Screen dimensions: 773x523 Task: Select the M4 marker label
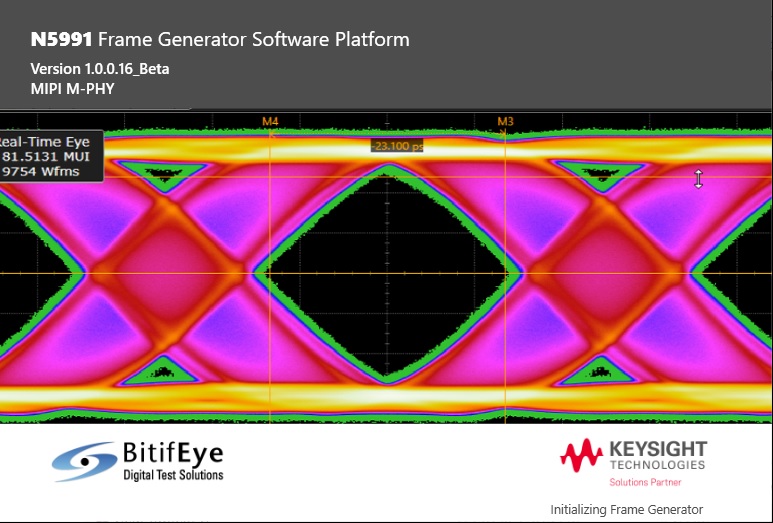270,122
